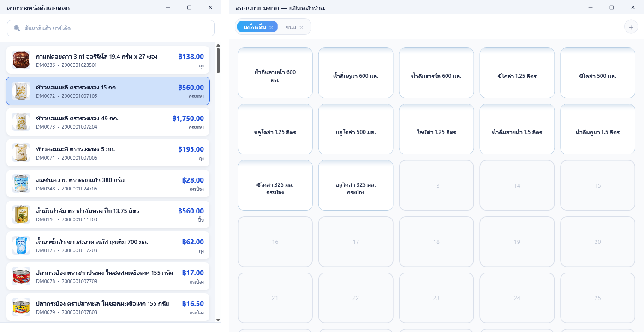Click the name ข้าวหอมมะลิ ตรารวงทอง 5 กก.
Screen dimensions: 644x332
coord(75,149)
